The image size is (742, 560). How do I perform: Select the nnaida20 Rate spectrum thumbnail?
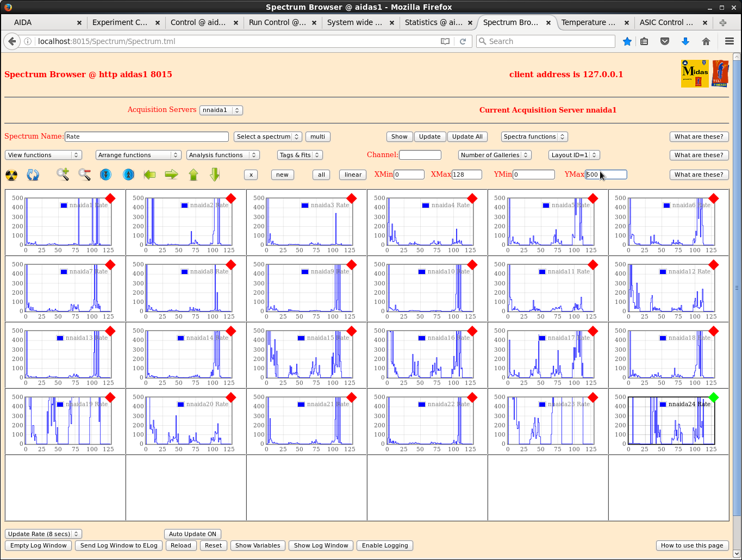186,421
